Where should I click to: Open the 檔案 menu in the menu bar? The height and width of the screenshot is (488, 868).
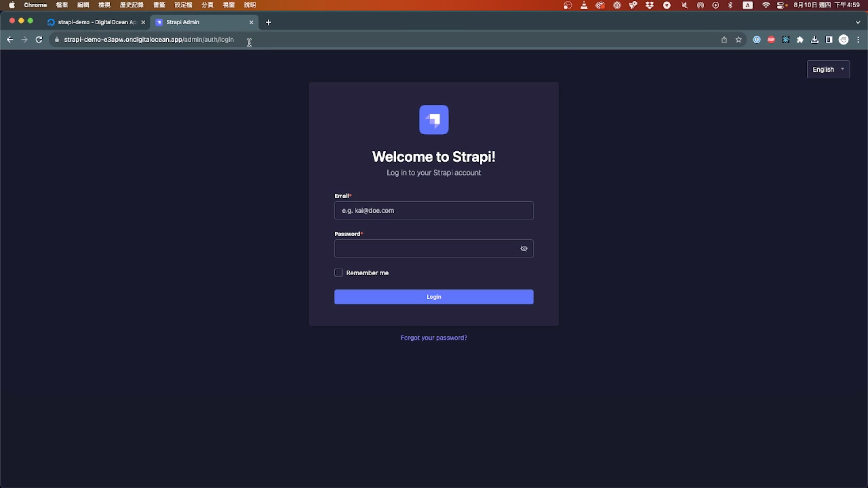point(61,5)
